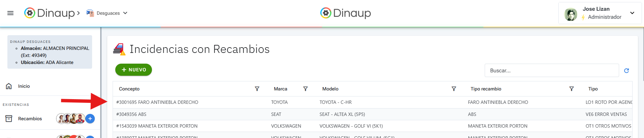Sort by the Concepto column header
The image size is (644, 138).
pos(129,89)
